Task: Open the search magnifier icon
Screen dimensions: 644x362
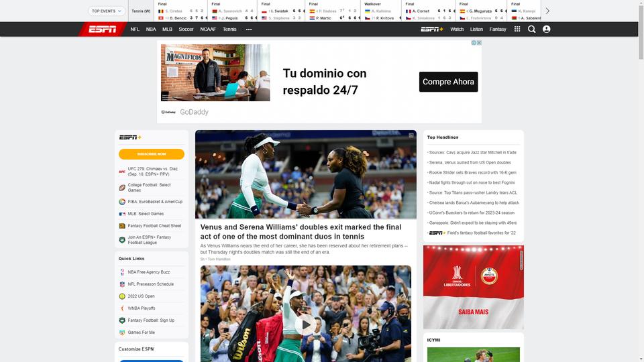Action: (x=531, y=29)
